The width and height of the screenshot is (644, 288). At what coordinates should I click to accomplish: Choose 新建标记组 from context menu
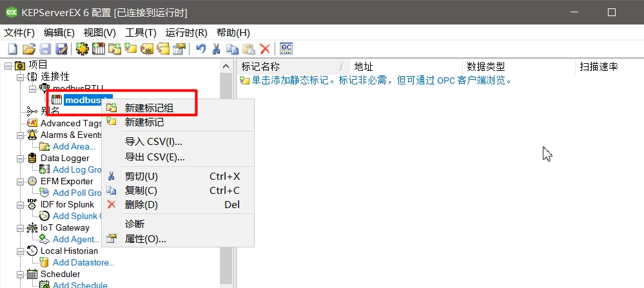tap(179, 108)
